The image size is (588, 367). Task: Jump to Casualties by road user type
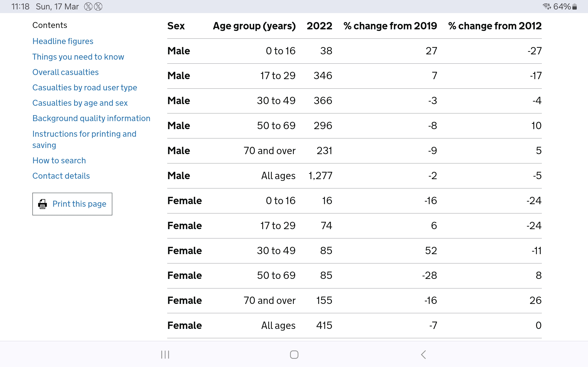pos(85,88)
